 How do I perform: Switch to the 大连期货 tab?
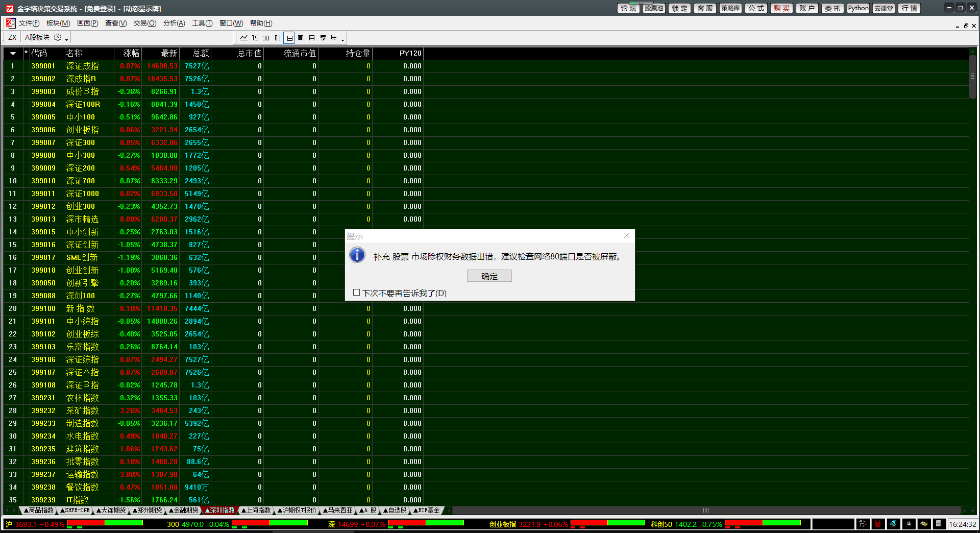tap(111, 510)
